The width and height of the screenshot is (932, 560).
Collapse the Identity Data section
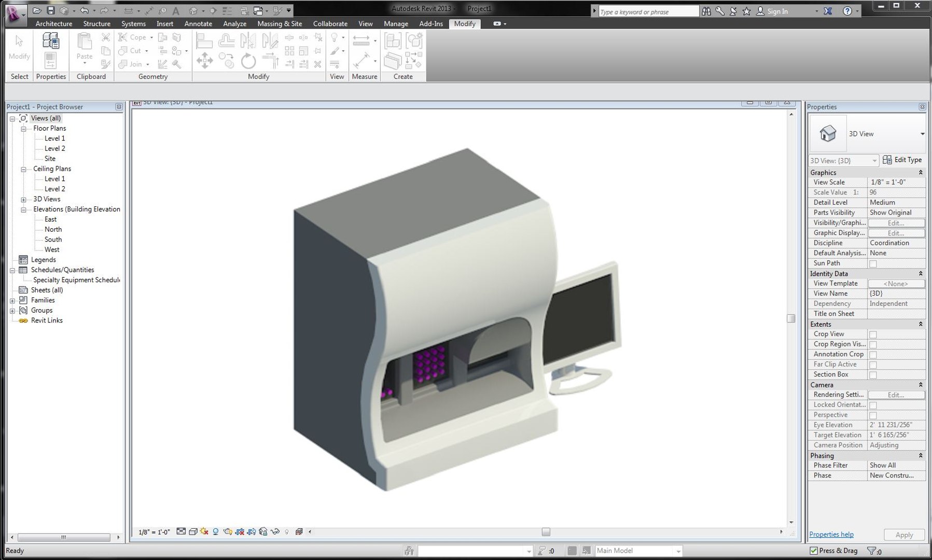coord(921,274)
